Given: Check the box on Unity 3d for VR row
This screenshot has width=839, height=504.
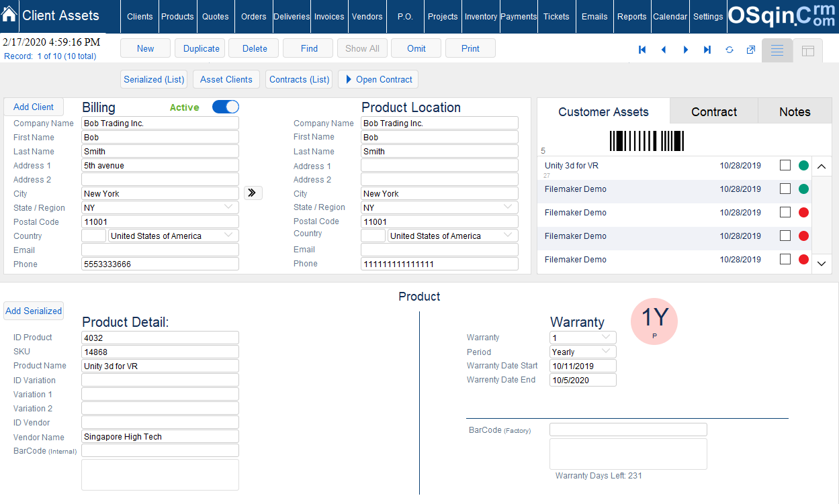Looking at the screenshot, I should click(x=785, y=165).
